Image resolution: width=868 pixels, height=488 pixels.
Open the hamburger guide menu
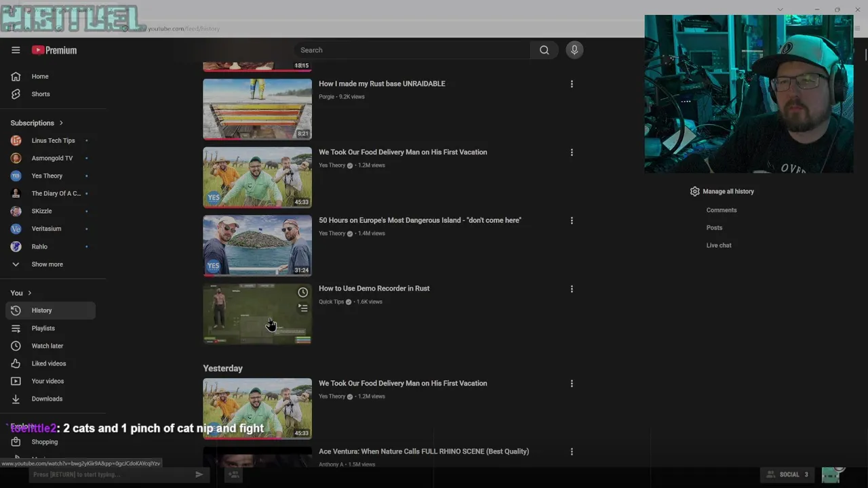pyautogui.click(x=16, y=50)
